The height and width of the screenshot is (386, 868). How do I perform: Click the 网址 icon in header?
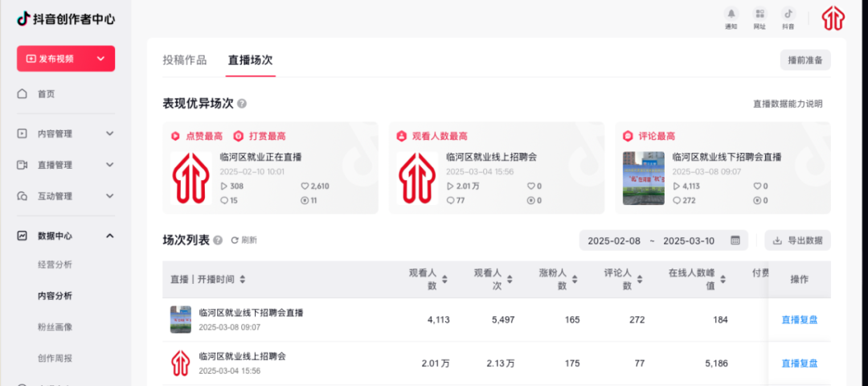point(759,14)
